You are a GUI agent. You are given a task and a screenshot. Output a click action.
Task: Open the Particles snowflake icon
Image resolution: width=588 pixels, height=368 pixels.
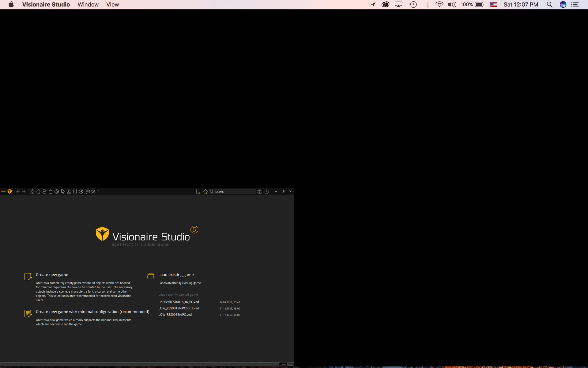81,192
